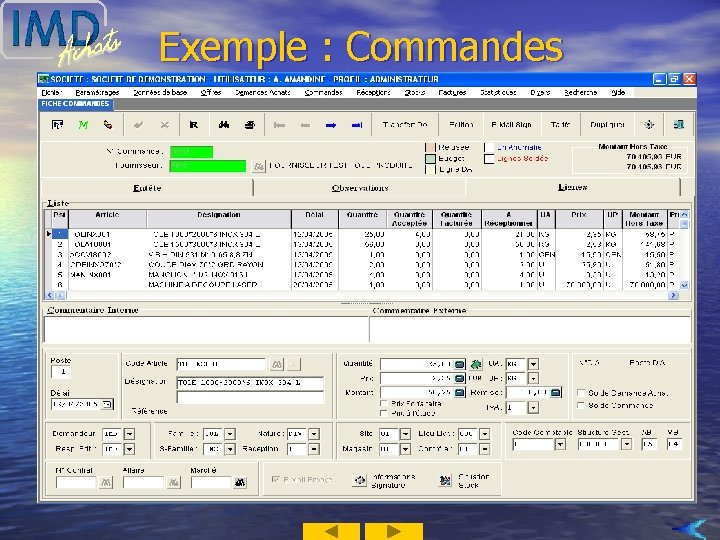Viewport: 720px width, 540px height.
Task: Open Factures menu
Action: click(452, 92)
